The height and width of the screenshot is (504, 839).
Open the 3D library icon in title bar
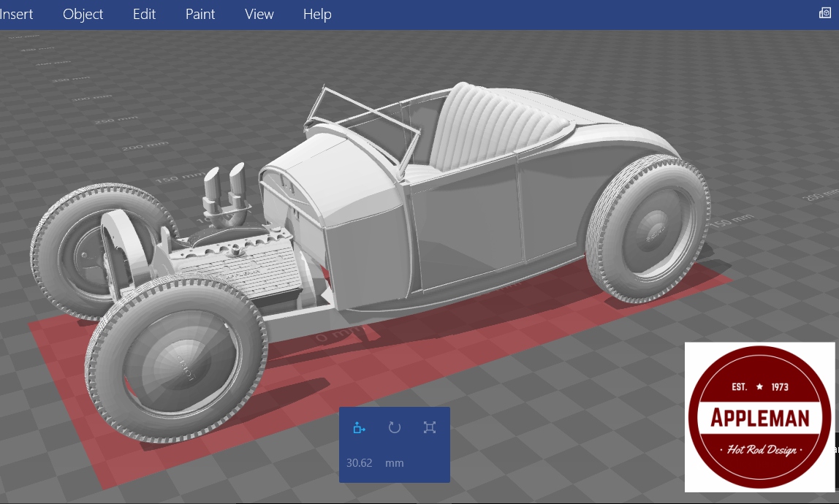(x=825, y=13)
